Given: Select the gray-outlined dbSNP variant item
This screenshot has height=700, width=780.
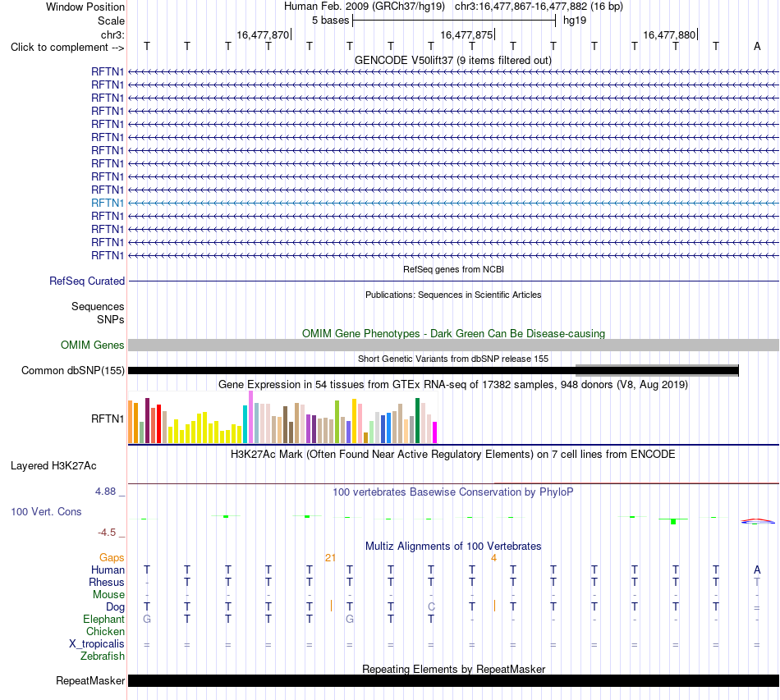Looking at the screenshot, I should pos(657,370).
